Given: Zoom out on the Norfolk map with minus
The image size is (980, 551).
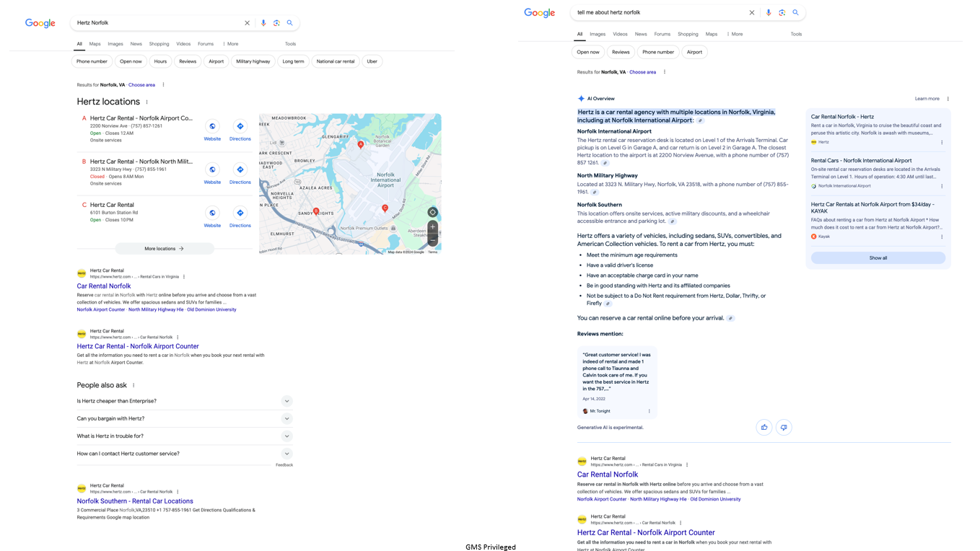Looking at the screenshot, I should (x=432, y=241).
